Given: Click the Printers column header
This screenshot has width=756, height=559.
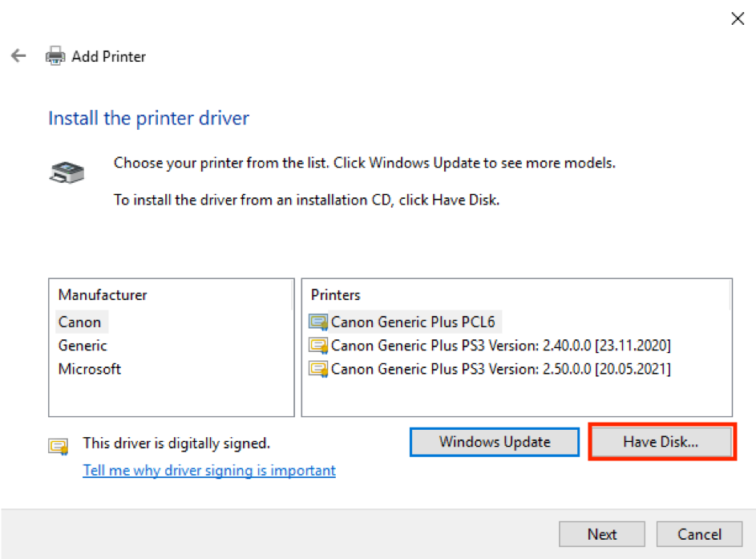Looking at the screenshot, I should (x=336, y=294).
